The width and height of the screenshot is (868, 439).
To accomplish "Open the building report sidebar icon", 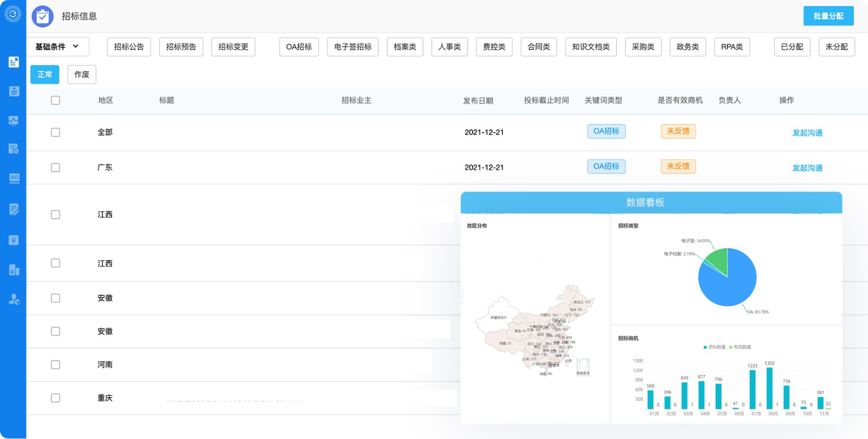I will point(14,270).
